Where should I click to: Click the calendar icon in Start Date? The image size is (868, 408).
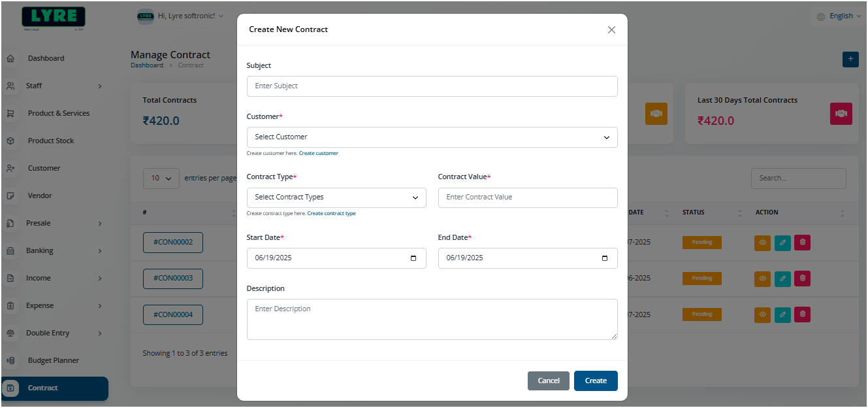[413, 258]
